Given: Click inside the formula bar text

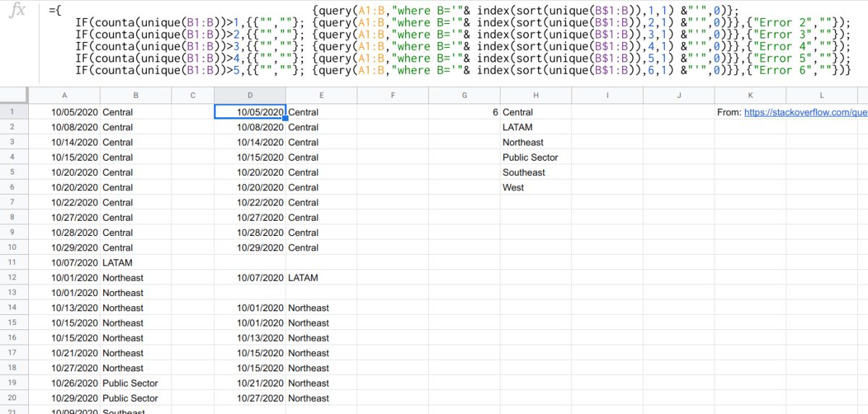Looking at the screenshot, I should pyautogui.click(x=449, y=41).
